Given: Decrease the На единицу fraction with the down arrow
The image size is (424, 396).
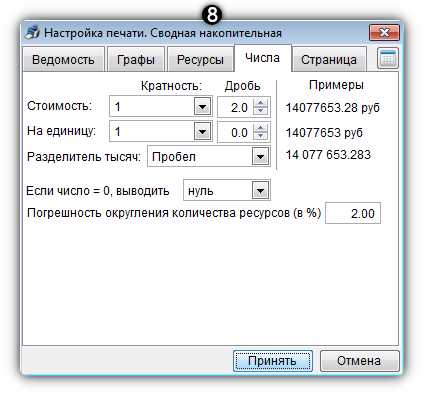Looking at the screenshot, I should coord(260,136).
